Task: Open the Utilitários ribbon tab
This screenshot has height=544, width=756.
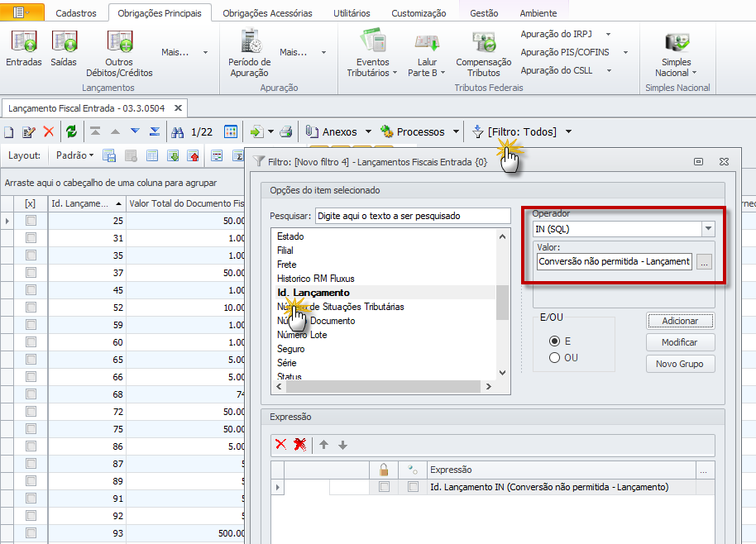Action: coord(352,13)
